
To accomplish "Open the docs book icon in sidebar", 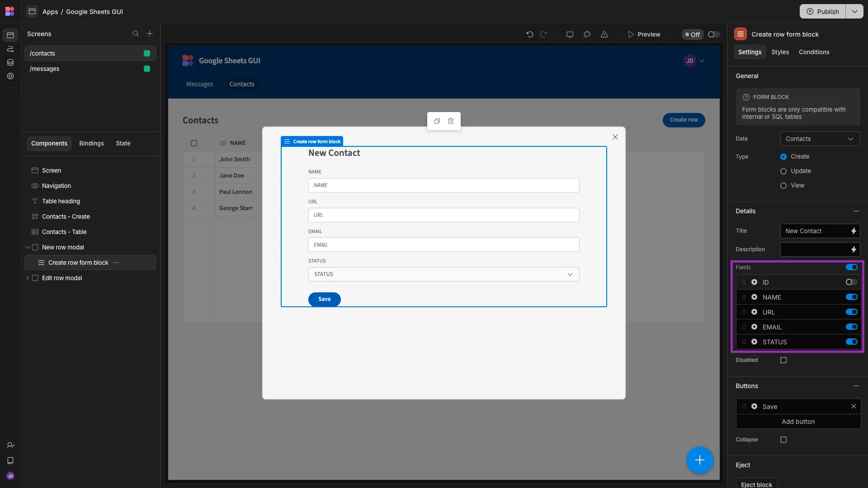I will 10,460.
